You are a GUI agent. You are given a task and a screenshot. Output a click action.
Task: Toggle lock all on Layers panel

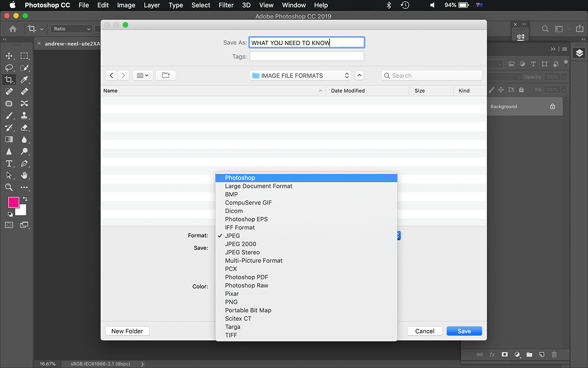coord(522,90)
